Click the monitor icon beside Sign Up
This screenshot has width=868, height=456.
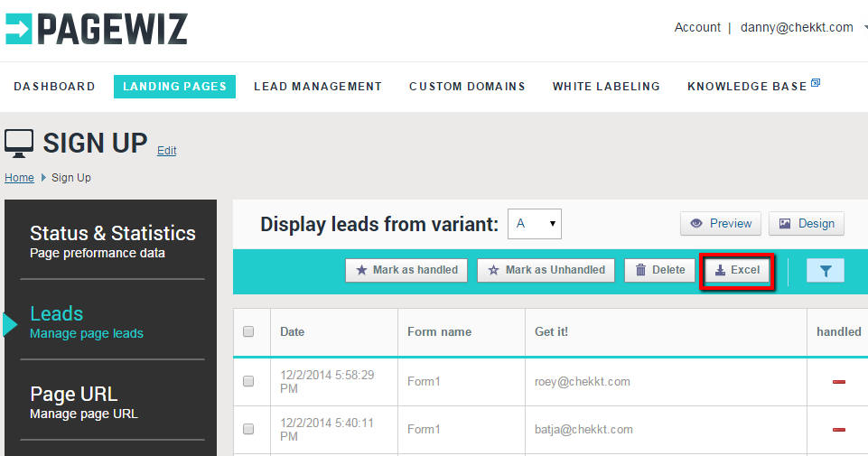pyautogui.click(x=19, y=144)
